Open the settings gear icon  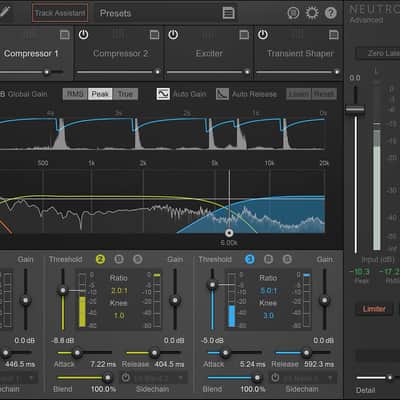(x=312, y=13)
